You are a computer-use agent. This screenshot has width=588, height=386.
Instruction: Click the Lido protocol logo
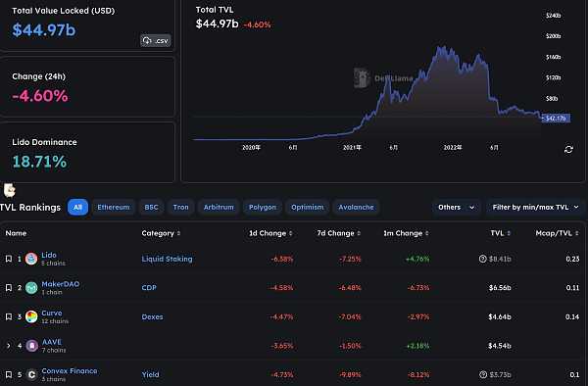click(x=31, y=259)
